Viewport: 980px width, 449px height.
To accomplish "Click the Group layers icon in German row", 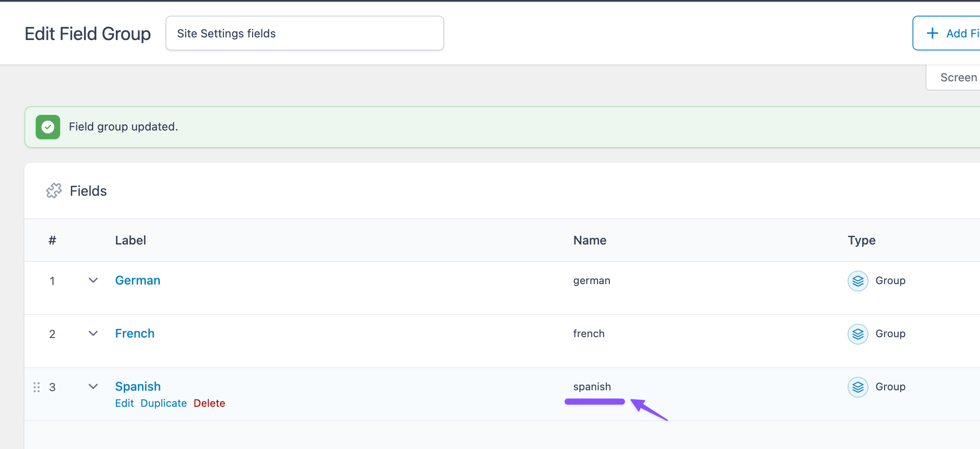I will tap(858, 281).
